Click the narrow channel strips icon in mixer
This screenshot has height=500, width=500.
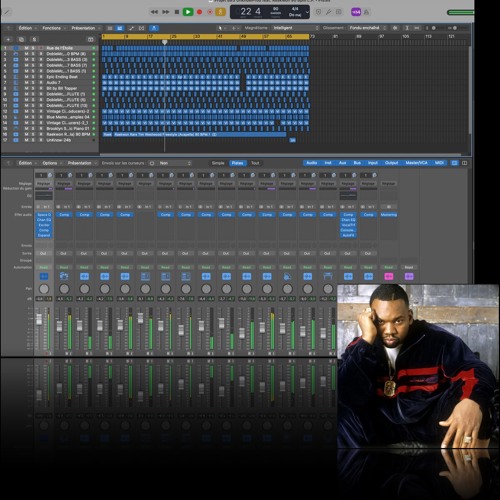click(x=455, y=163)
